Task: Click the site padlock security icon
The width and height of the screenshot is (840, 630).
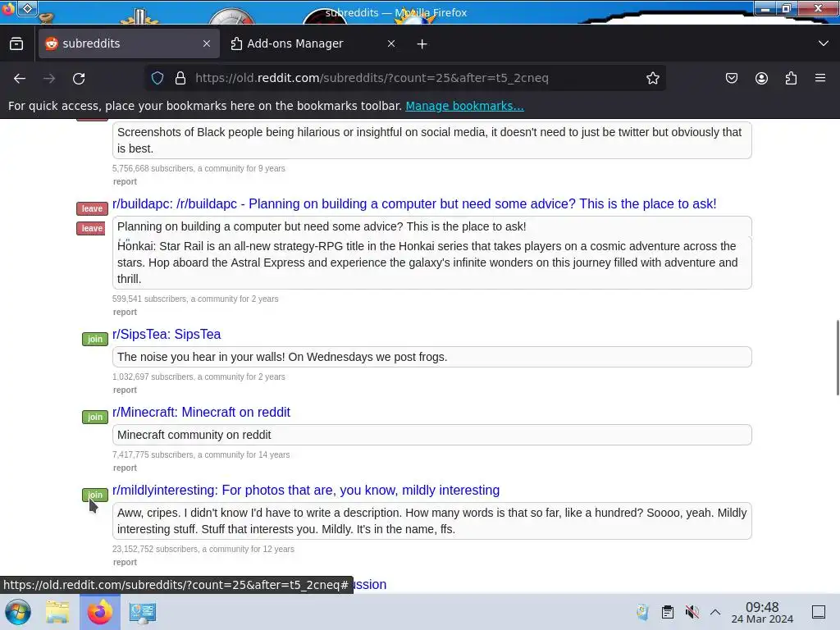Action: coord(180,78)
